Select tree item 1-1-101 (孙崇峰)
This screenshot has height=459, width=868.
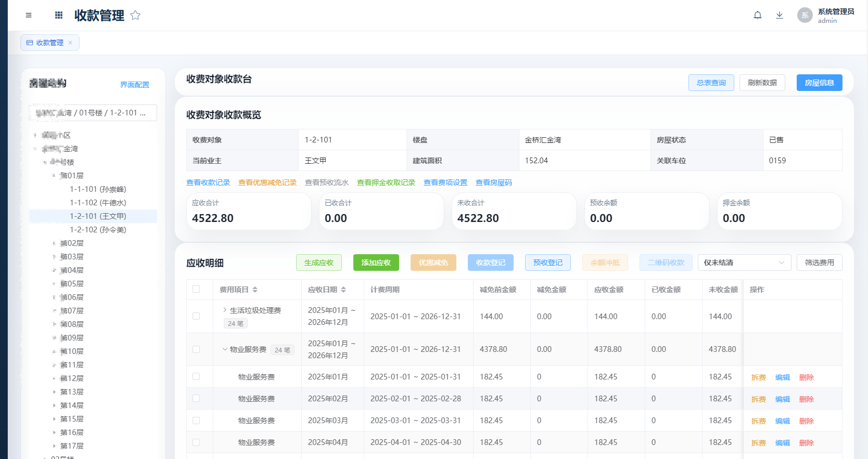tap(98, 189)
